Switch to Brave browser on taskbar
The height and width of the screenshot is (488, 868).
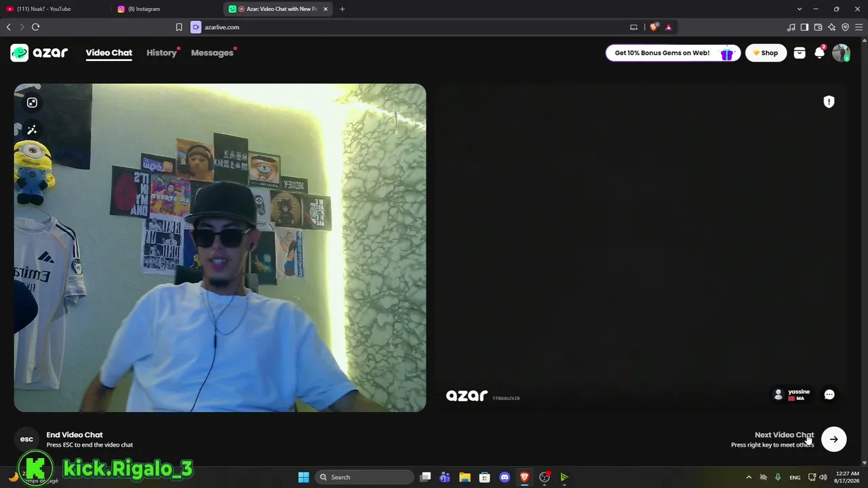[x=524, y=477]
